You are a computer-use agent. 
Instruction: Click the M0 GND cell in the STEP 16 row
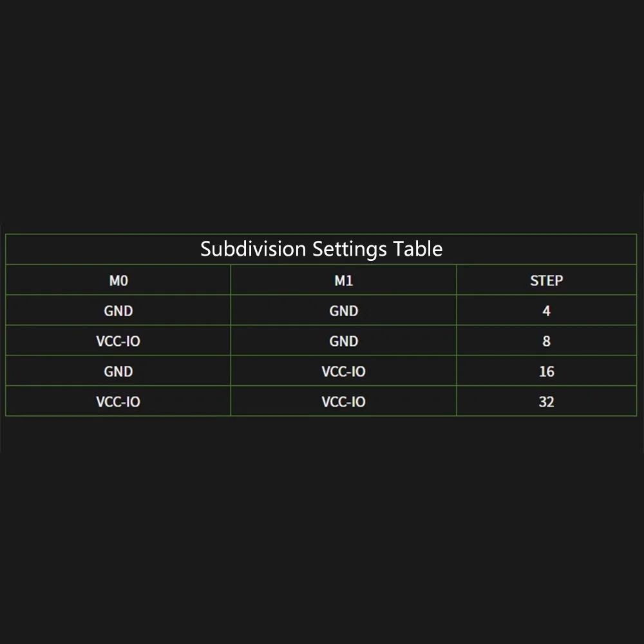click(118, 372)
